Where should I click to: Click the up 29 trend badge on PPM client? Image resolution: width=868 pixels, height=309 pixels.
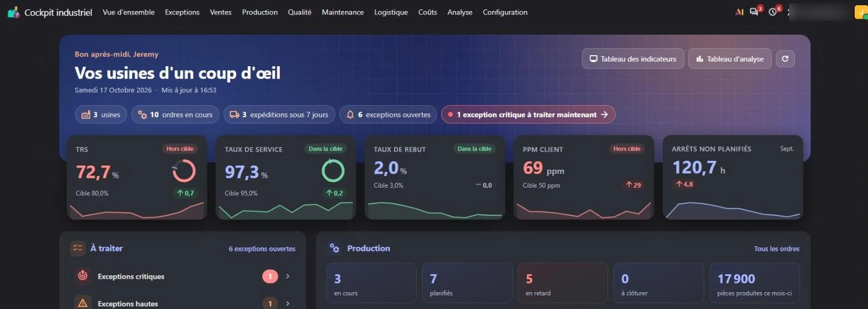634,185
